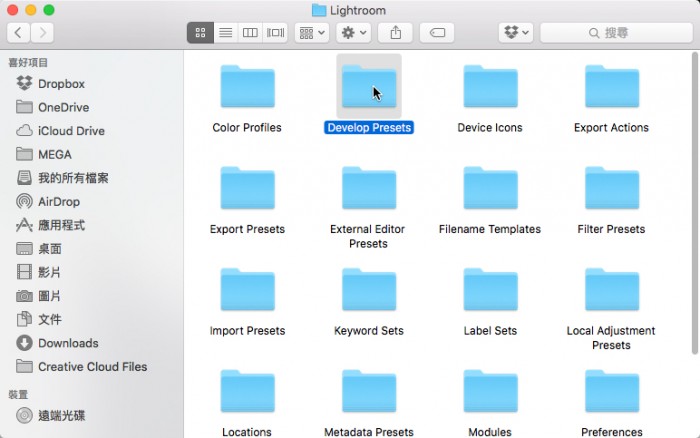The height and width of the screenshot is (438, 700).
Task: Select iCloud Drive in the sidebar
Action: (70, 131)
